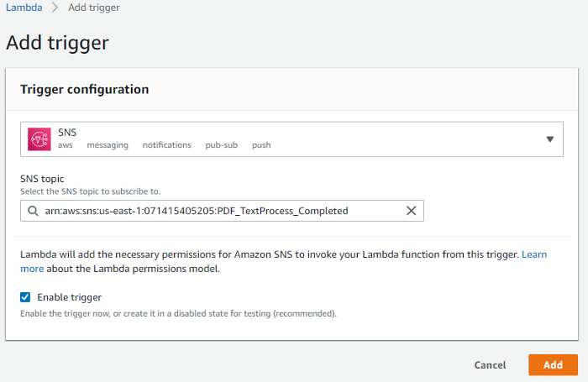Click the 'push' tag under SNS
The image size is (588, 382).
coord(261,145)
